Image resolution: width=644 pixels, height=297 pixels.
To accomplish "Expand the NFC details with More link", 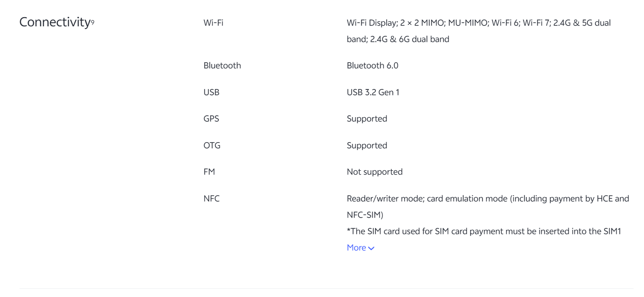I will pyautogui.click(x=356, y=247).
